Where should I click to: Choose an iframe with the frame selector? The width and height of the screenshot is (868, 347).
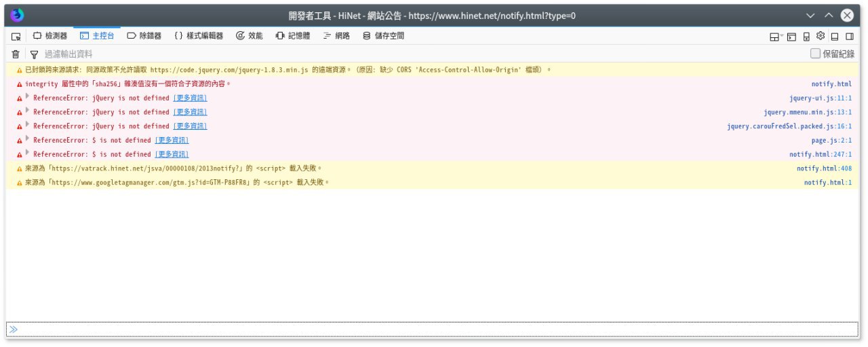tap(776, 37)
